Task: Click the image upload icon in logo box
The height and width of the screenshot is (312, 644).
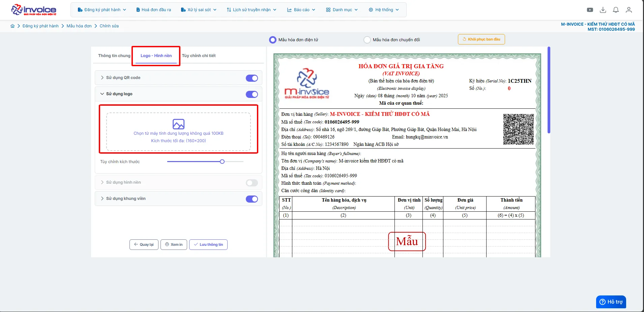Action: pyautogui.click(x=178, y=124)
